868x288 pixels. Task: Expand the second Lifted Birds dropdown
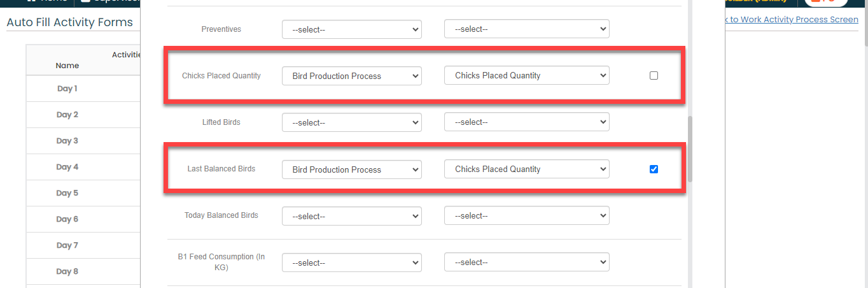pyautogui.click(x=526, y=122)
